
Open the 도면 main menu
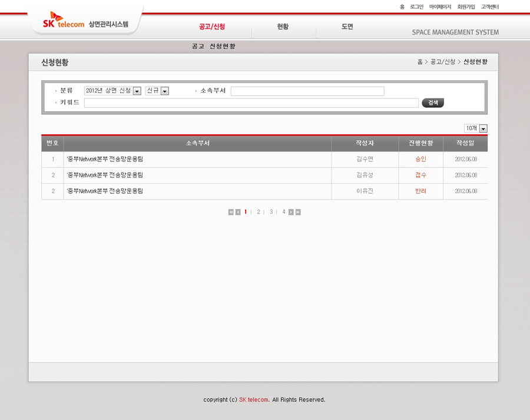click(x=347, y=27)
